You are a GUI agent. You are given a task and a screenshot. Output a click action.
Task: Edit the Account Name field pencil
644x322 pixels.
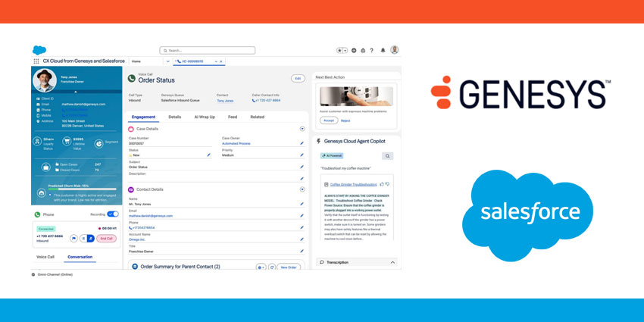[302, 239]
